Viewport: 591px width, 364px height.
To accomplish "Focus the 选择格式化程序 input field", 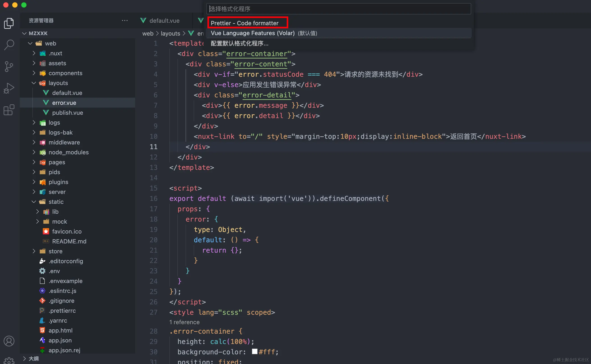I will [x=339, y=9].
